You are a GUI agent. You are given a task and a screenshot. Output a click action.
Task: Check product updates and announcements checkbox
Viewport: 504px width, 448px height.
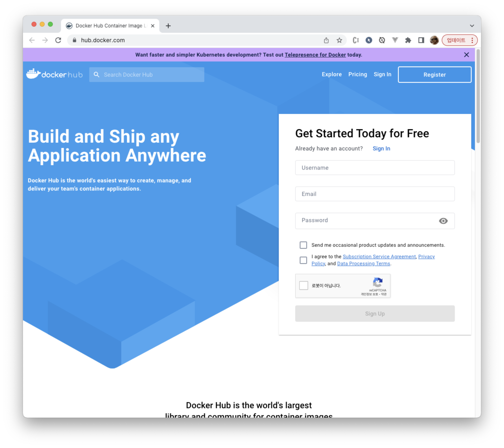click(303, 245)
